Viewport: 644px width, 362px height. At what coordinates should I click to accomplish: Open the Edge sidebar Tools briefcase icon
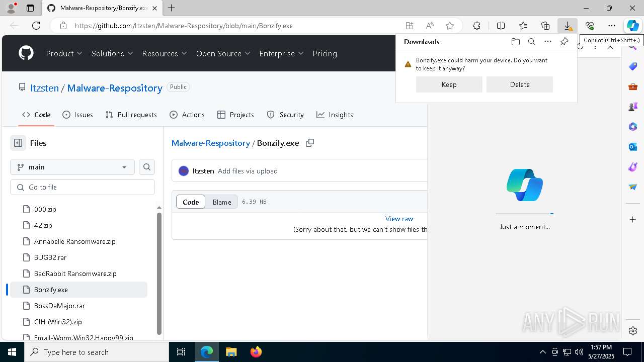point(633,86)
